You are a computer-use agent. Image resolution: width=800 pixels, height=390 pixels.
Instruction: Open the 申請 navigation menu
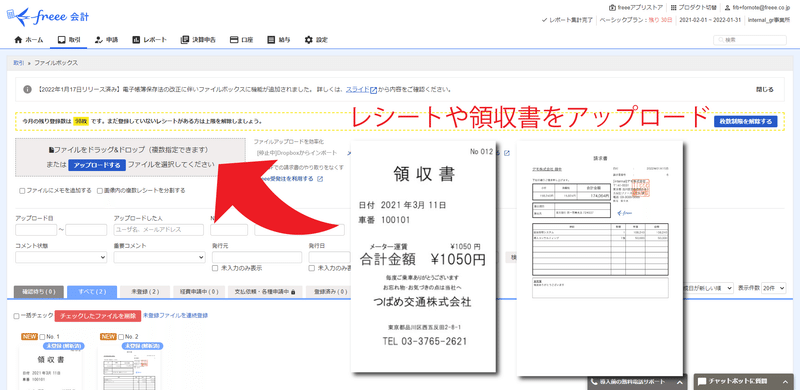point(106,40)
